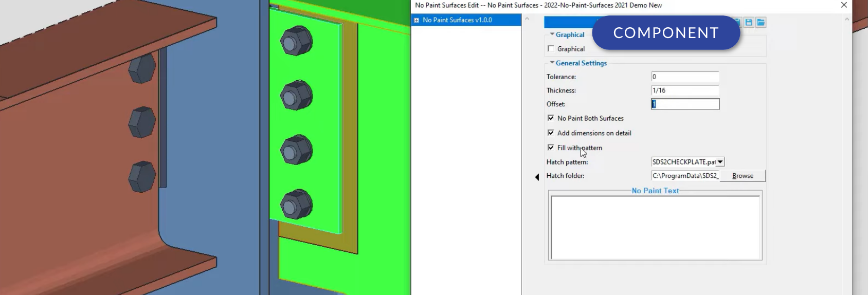
Task: Click into the Tolerance input field
Action: pos(684,77)
